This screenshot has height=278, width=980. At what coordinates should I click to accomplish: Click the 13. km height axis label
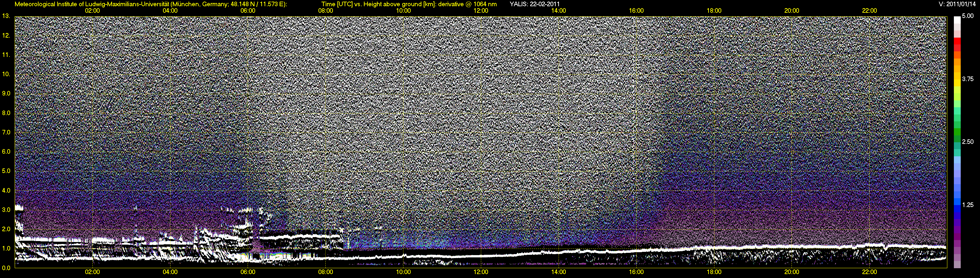pos(6,16)
